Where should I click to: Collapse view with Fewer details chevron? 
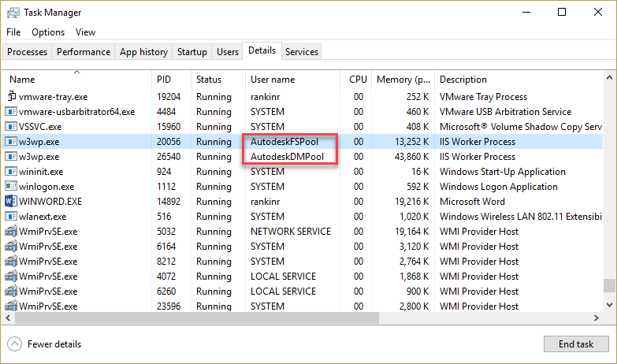point(14,344)
